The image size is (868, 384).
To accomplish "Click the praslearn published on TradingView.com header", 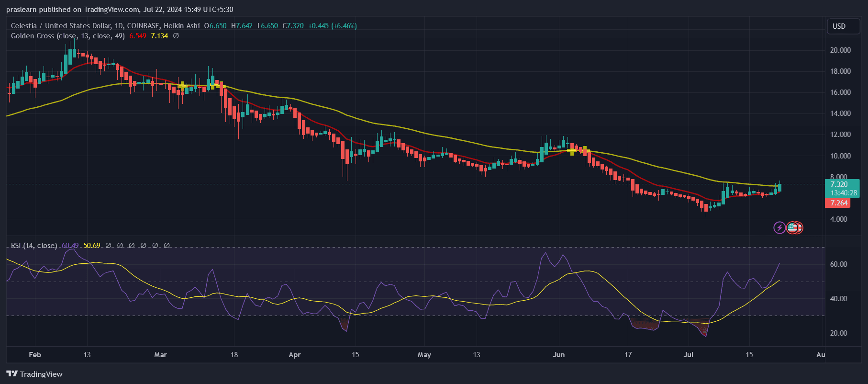I will click(120, 10).
